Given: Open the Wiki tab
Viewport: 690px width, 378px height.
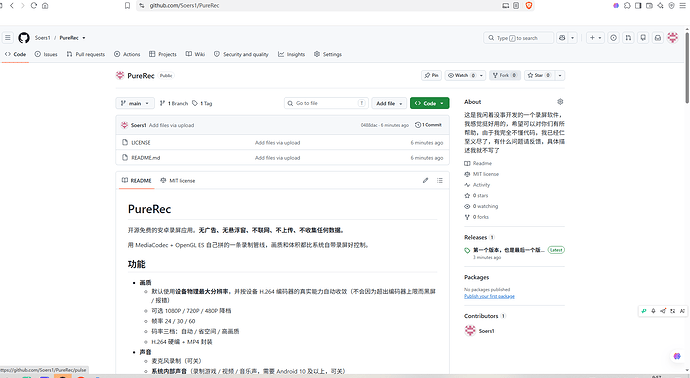Looking at the screenshot, I should 195,55.
